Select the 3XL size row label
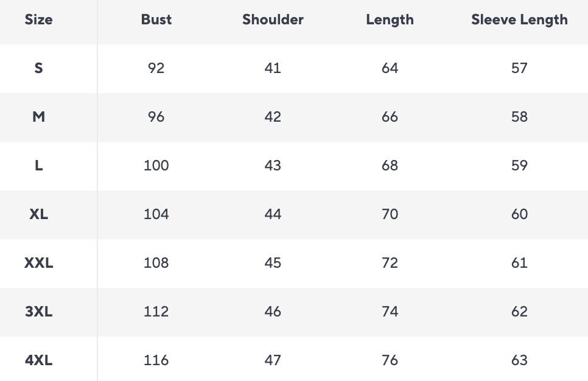Image resolution: width=588 pixels, height=381 pixels. [x=38, y=312]
